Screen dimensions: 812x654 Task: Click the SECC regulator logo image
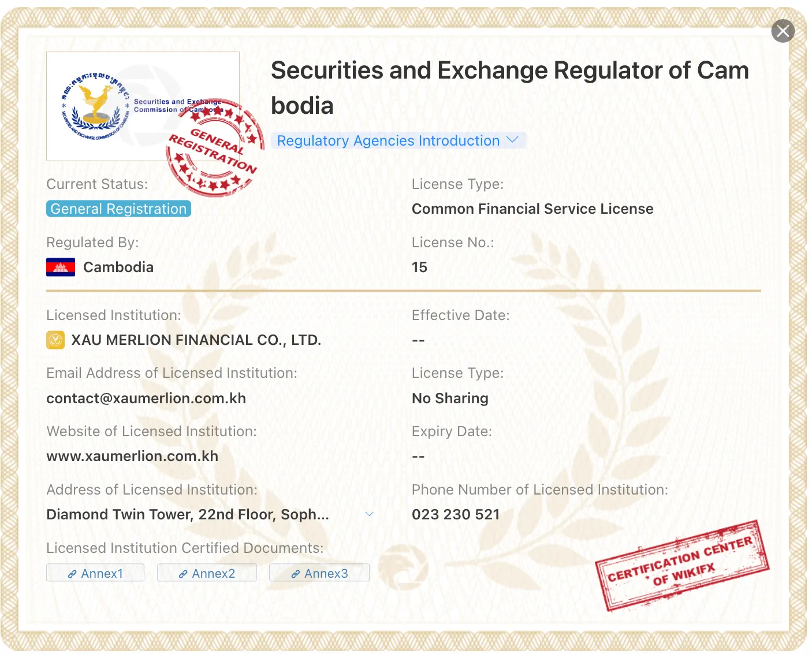point(143,106)
